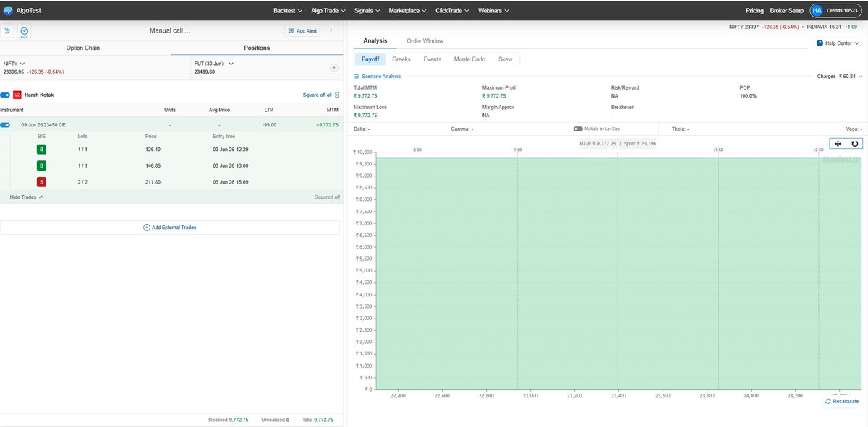Expand the sidebar with double-chevron icon
Screen dimensions: 868x427
point(8,31)
